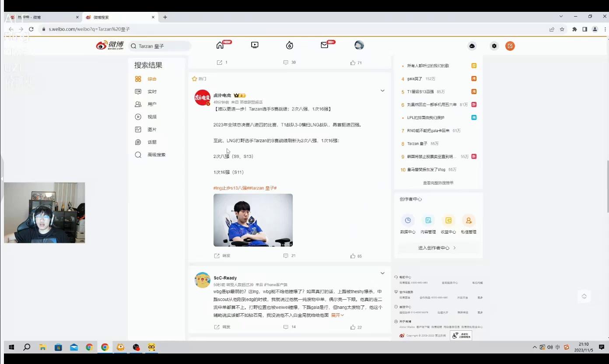The height and width of the screenshot is (364, 609).
Task: Click 进入创作者中心 button
Action: (x=438, y=248)
